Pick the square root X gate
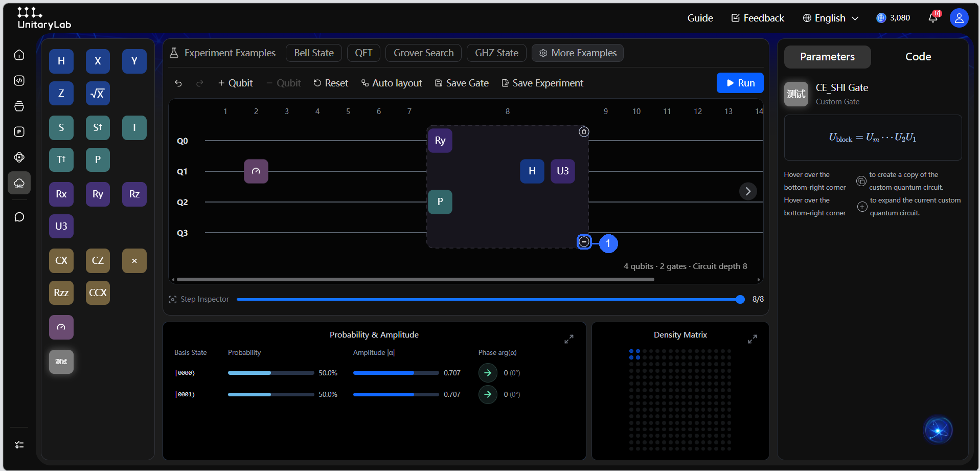 (98, 93)
